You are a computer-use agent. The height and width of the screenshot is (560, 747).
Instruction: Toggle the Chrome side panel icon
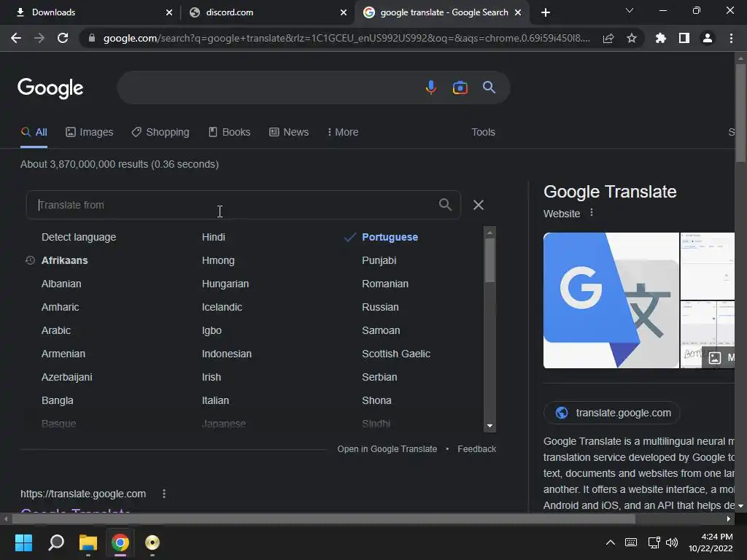684,38
